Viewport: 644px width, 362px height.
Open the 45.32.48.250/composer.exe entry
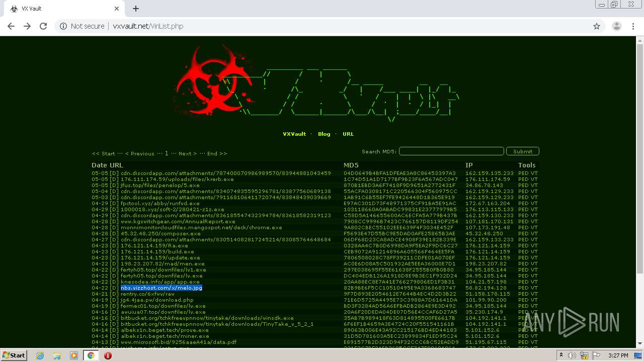(160, 234)
